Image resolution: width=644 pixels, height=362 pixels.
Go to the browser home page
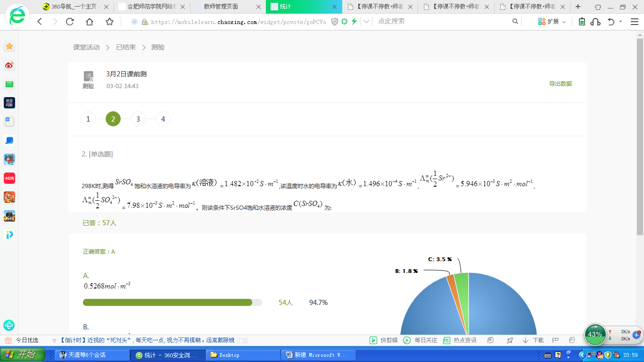tap(90, 22)
